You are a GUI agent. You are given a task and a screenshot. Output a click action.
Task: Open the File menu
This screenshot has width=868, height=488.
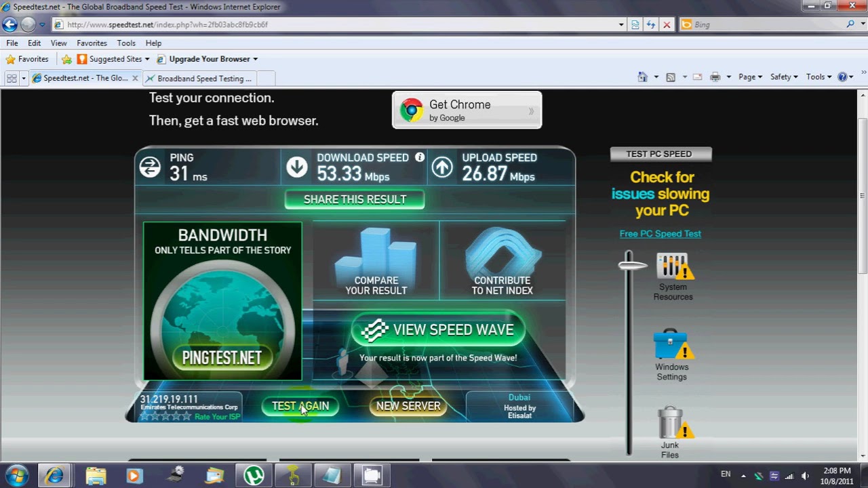[x=12, y=43]
